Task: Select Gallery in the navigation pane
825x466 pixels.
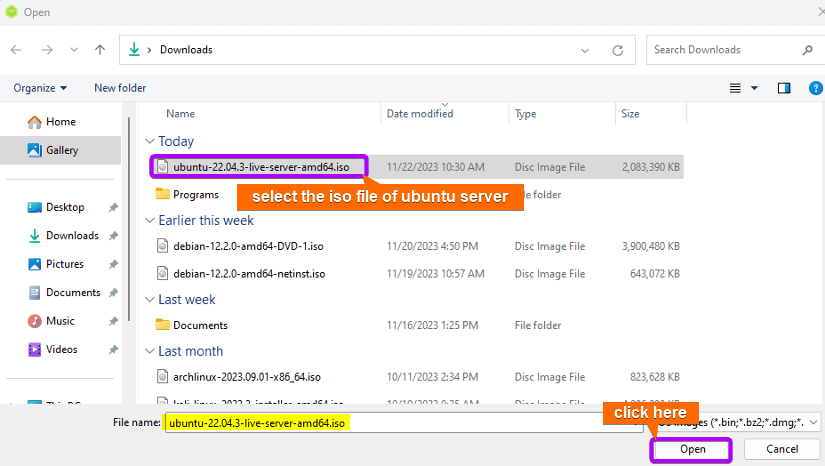Action: click(61, 150)
